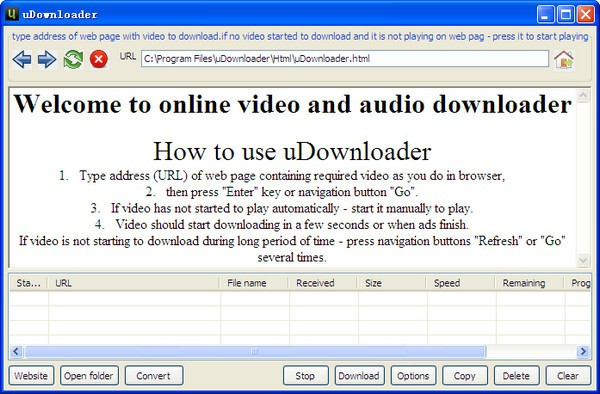
Task: Sort by the Sta... column header
Action: 28,283
